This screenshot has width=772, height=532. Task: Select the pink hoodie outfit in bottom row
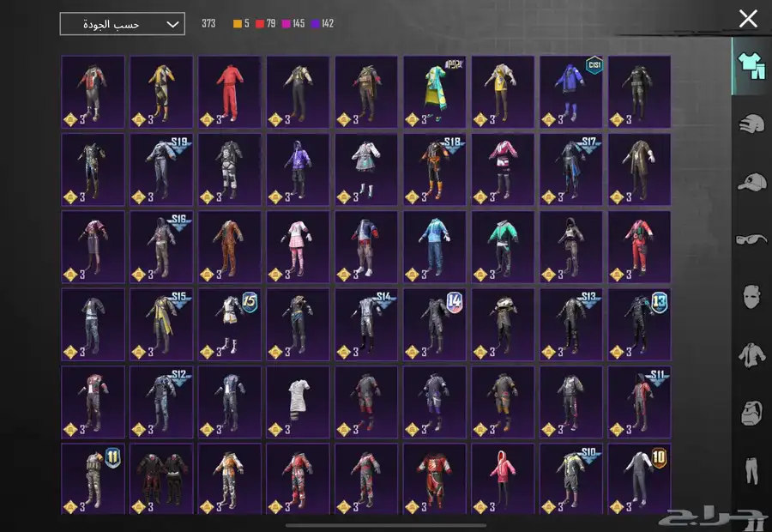point(503,479)
